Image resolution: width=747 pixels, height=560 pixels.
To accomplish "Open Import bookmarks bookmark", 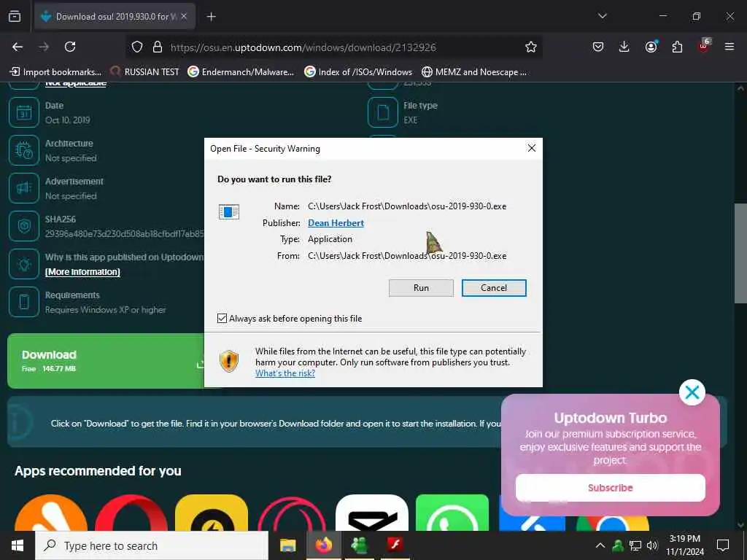I will pyautogui.click(x=55, y=72).
